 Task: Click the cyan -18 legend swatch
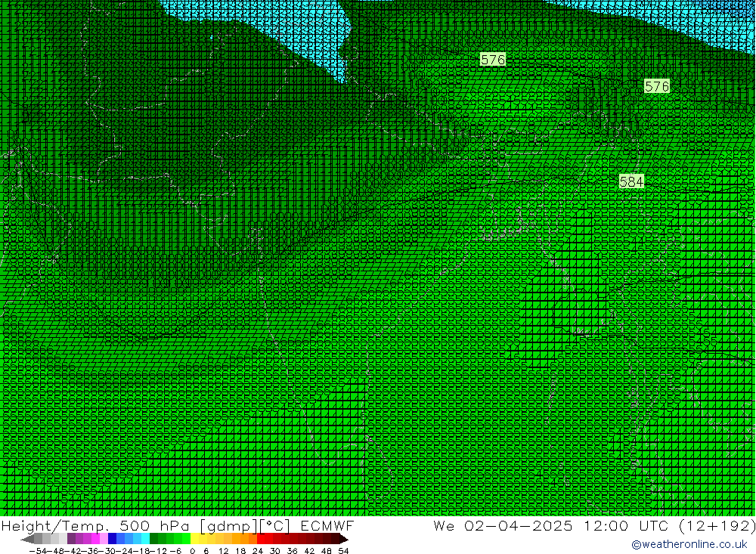point(145,539)
